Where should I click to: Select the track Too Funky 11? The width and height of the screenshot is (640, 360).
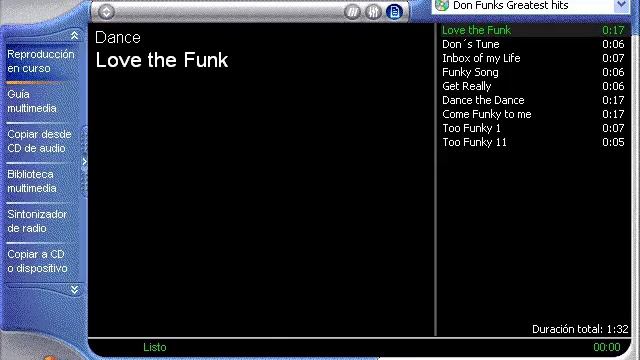[x=533, y=142]
